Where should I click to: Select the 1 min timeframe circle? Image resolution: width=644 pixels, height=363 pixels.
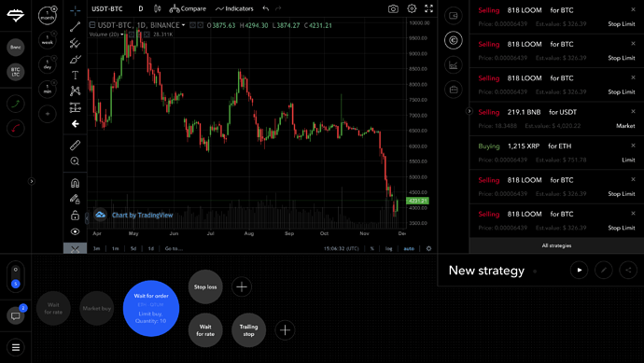(48, 90)
